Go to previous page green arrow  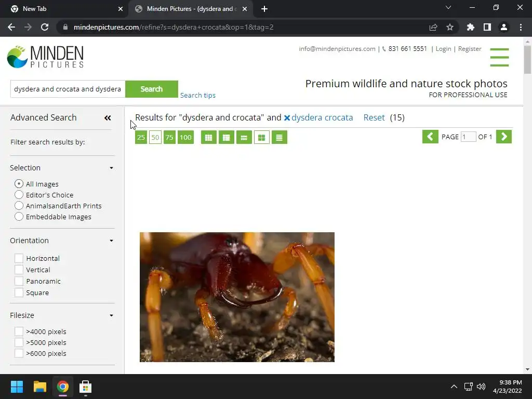pos(430,137)
